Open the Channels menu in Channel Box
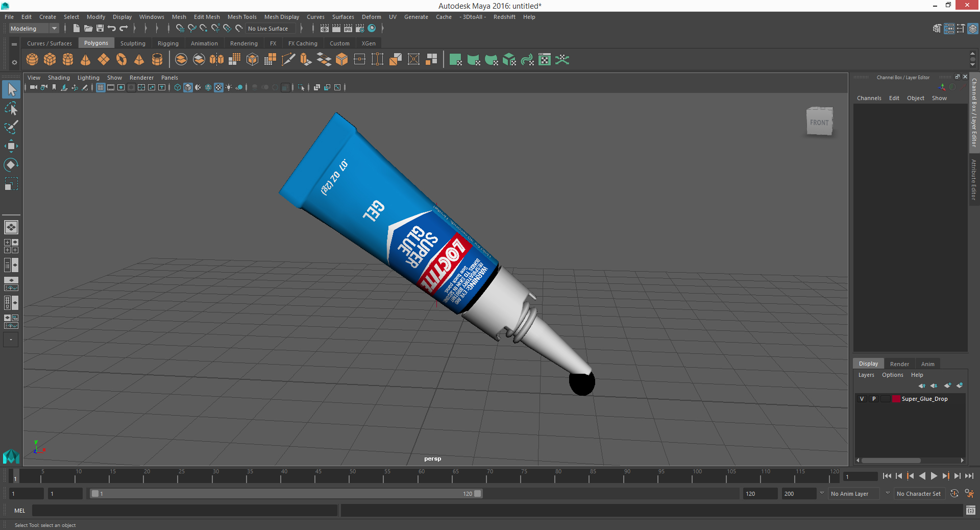The width and height of the screenshot is (980, 530). pyautogui.click(x=869, y=98)
